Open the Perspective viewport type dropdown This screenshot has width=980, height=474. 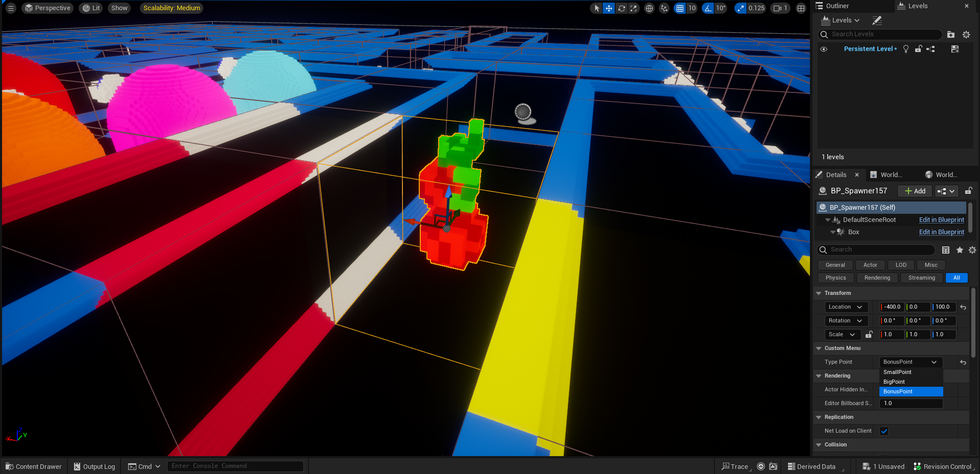47,8
